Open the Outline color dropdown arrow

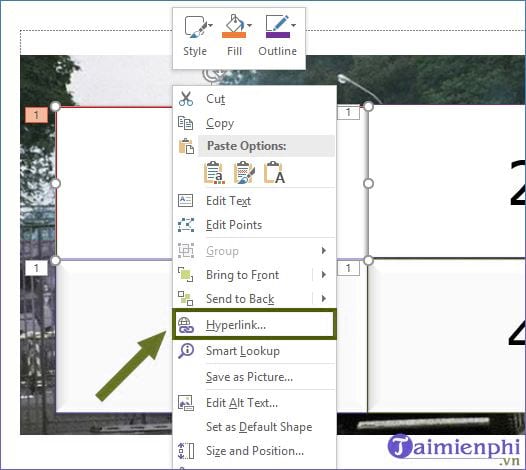294,25
